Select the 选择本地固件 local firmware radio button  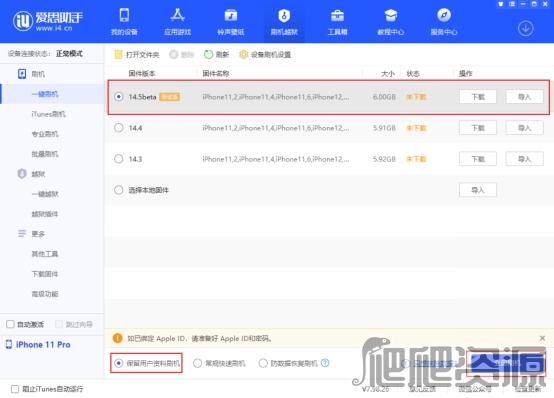119,190
